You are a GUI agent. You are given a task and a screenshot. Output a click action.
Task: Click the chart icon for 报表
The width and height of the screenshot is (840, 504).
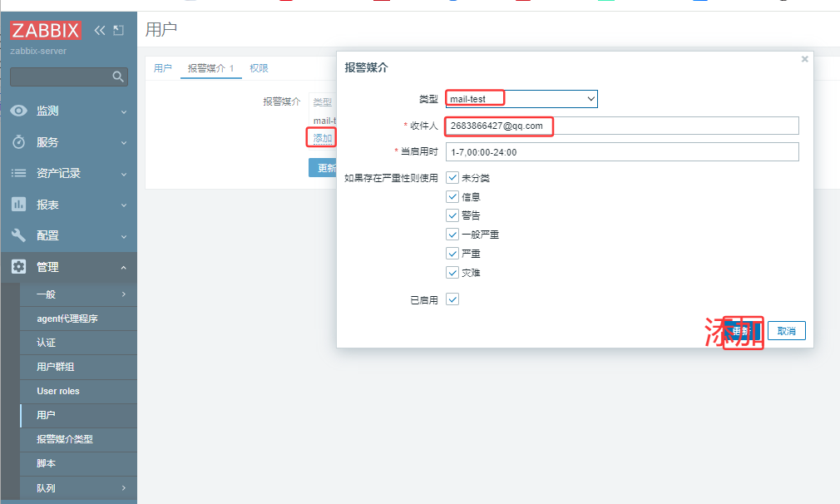click(x=19, y=204)
